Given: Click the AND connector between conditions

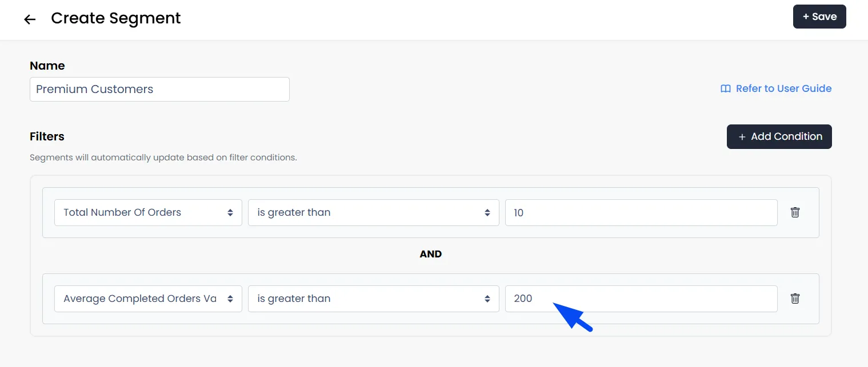Looking at the screenshot, I should (431, 254).
